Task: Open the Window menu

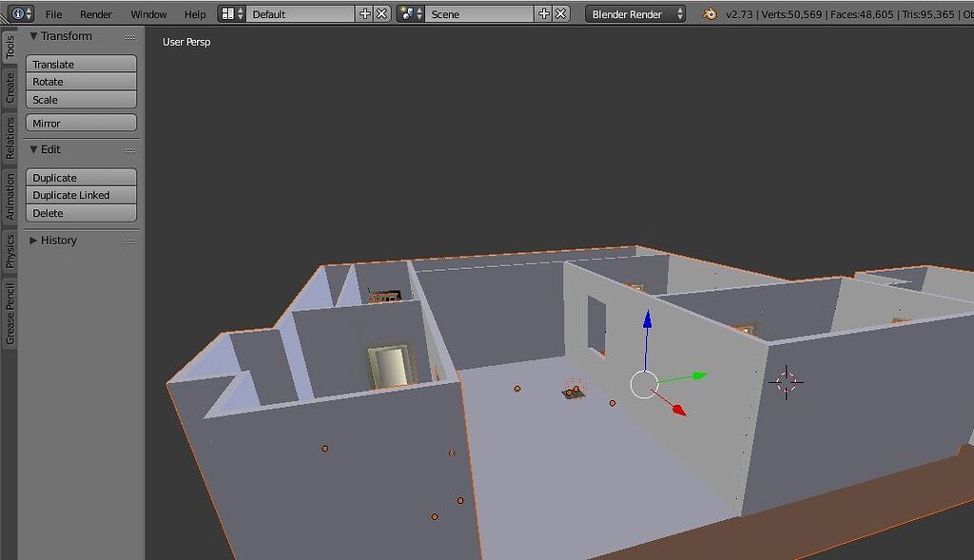Action: [148, 13]
